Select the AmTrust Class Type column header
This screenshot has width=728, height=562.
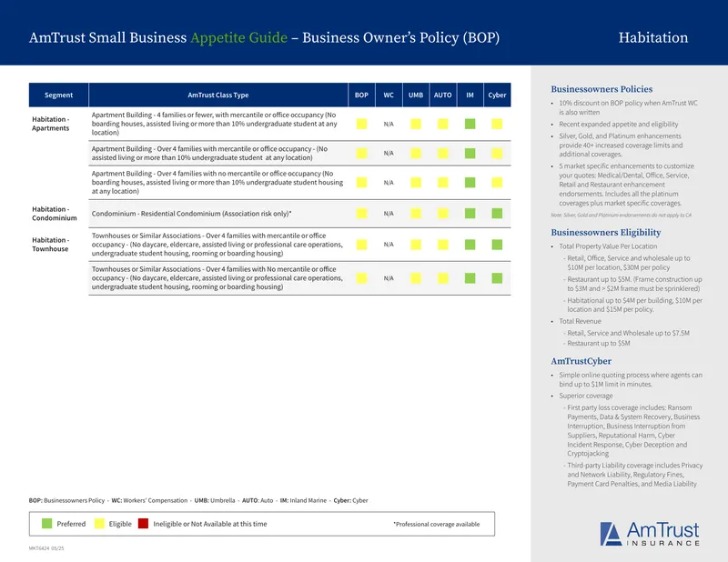(218, 95)
